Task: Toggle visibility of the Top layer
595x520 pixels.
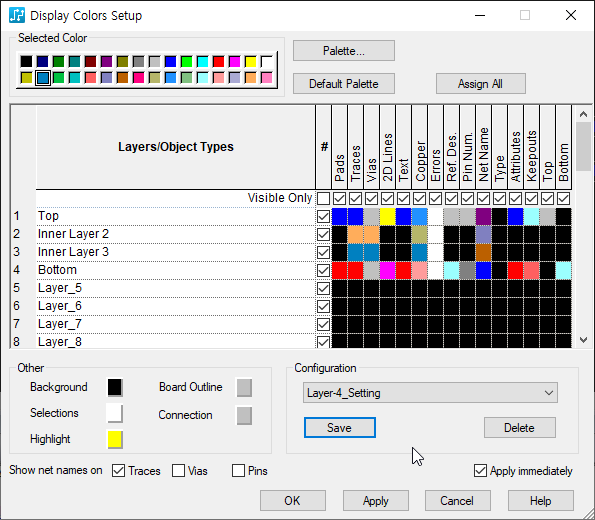Action: click(x=323, y=216)
